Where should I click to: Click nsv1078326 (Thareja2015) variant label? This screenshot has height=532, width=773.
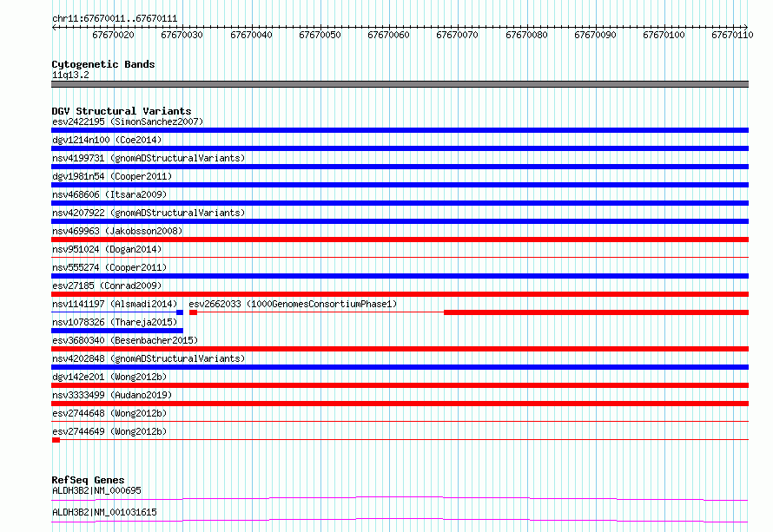(x=115, y=322)
